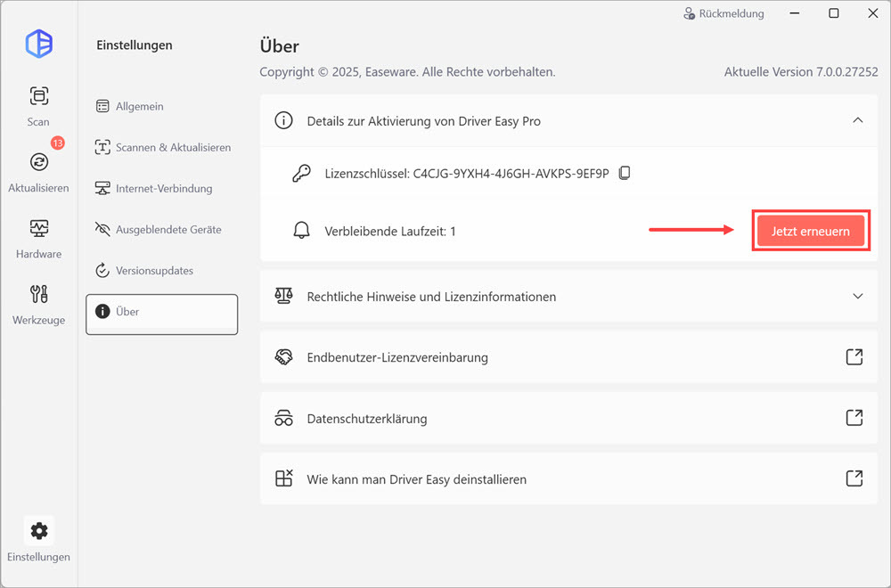Go to the Hardware section

point(38,237)
